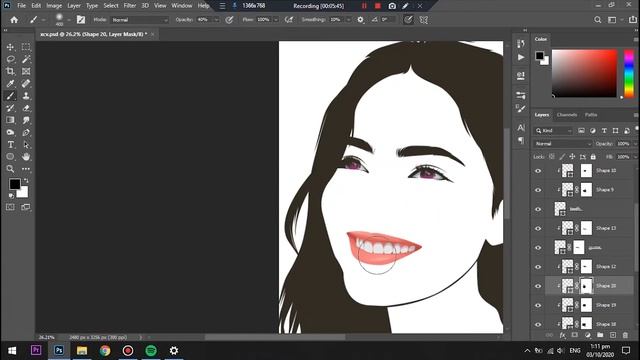Hide the Shape 10 layer
The width and height of the screenshot is (640, 360).
pyautogui.click(x=538, y=171)
